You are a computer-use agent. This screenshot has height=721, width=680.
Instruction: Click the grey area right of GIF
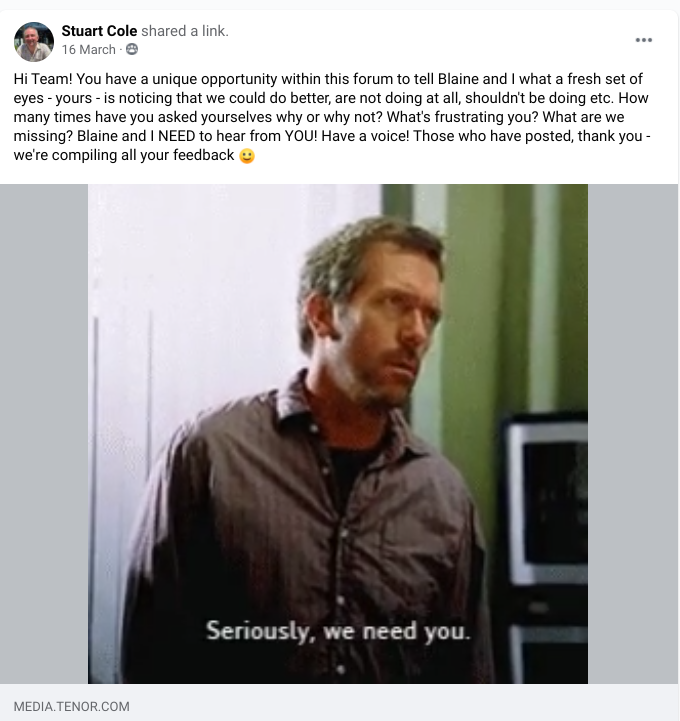click(x=633, y=434)
